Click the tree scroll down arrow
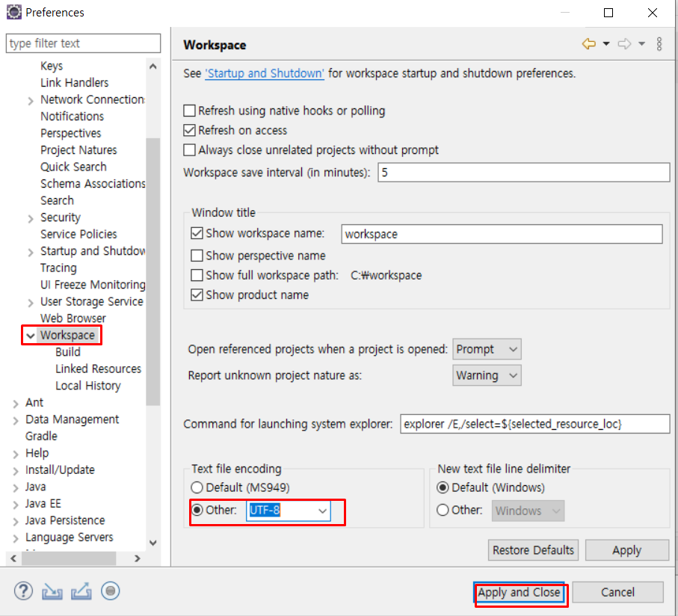Image resolution: width=678 pixels, height=616 pixels. click(152, 543)
